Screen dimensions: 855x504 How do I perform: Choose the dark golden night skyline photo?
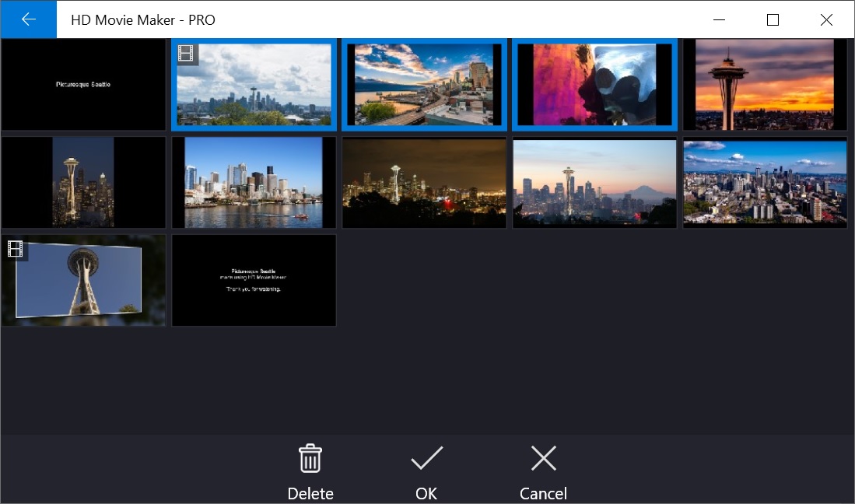425,183
